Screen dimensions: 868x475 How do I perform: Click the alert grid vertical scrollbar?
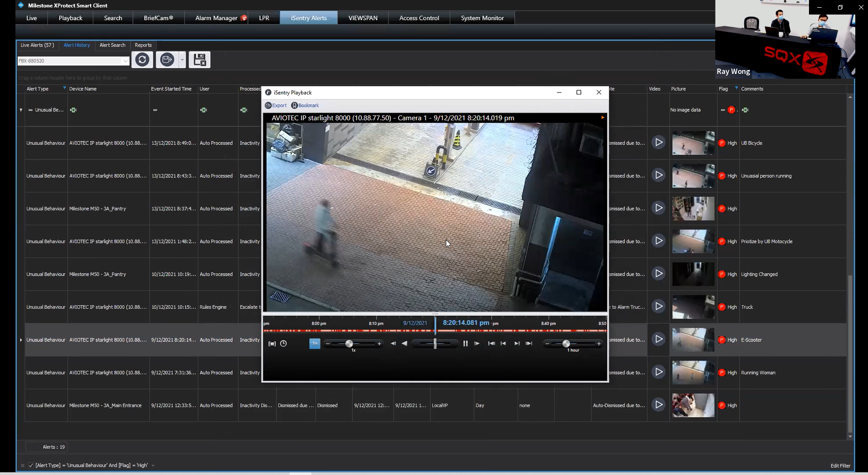point(850,353)
